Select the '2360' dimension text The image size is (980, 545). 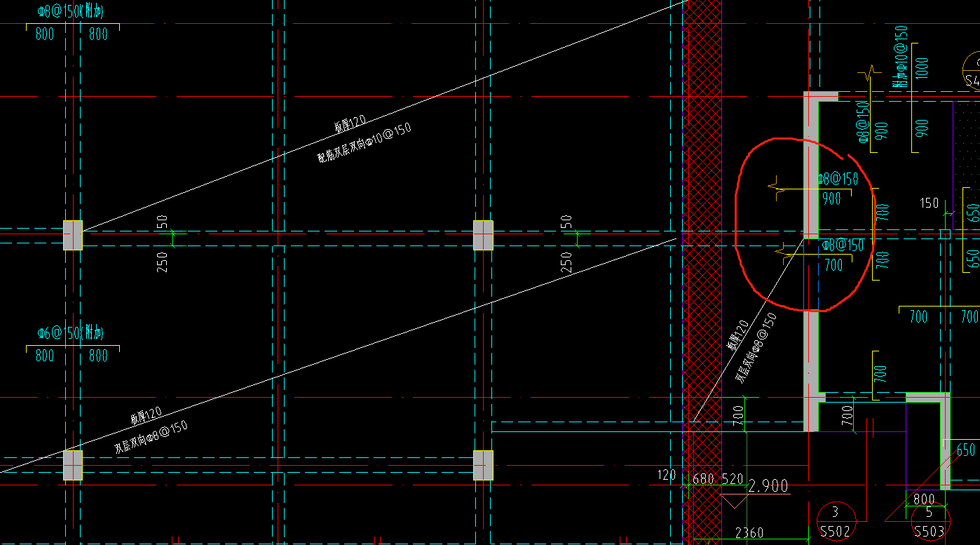point(749,534)
